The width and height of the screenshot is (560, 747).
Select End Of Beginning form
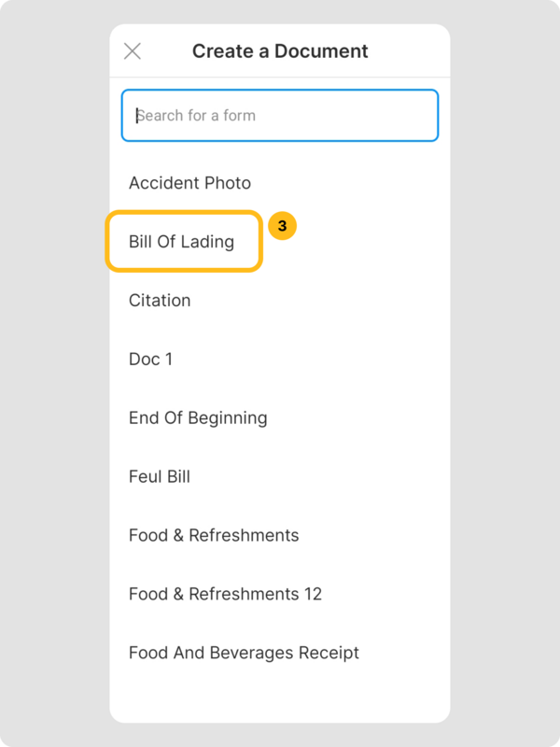pyautogui.click(x=198, y=417)
